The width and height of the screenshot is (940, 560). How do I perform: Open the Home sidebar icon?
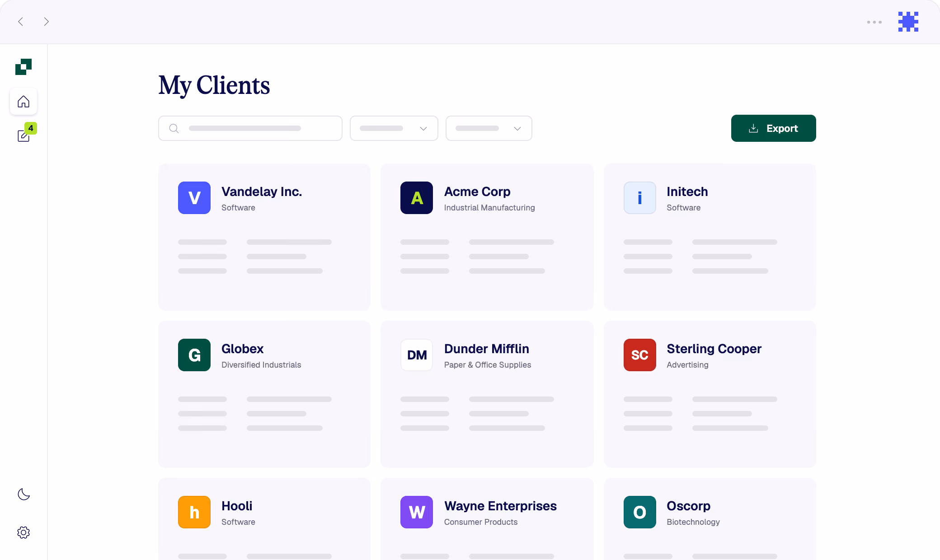coord(23,101)
